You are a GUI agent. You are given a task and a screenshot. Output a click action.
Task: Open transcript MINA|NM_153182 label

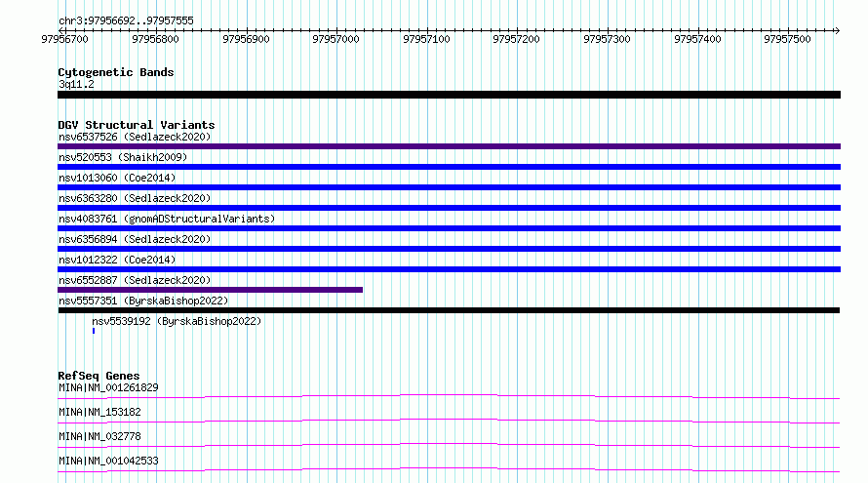coord(99,412)
